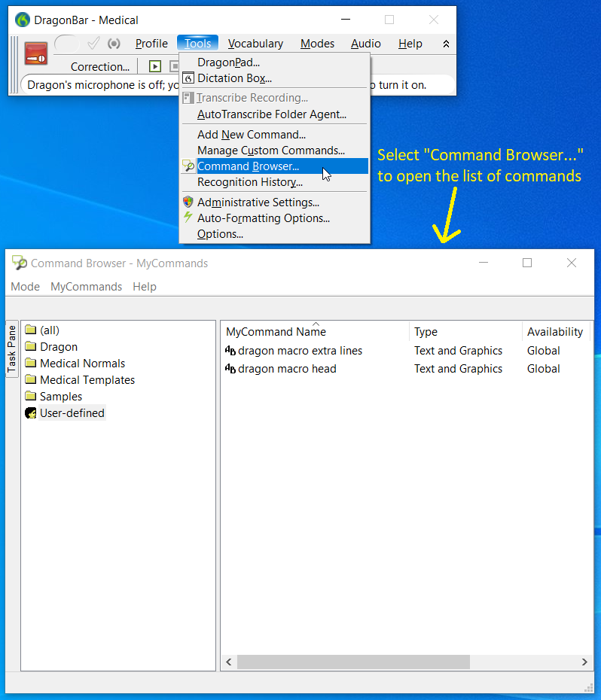Screen dimensions: 601x700
Task: Minimize the Command Browser window
Action: [484, 263]
